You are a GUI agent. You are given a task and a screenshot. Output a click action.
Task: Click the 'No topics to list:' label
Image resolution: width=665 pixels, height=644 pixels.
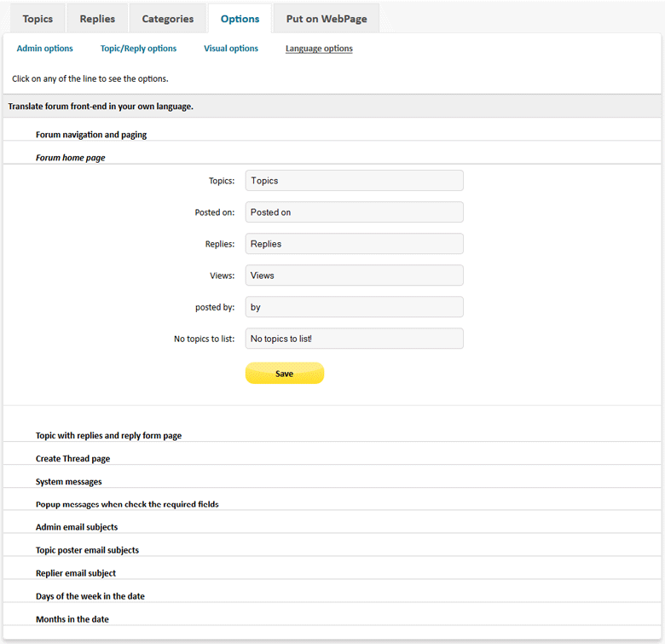204,339
